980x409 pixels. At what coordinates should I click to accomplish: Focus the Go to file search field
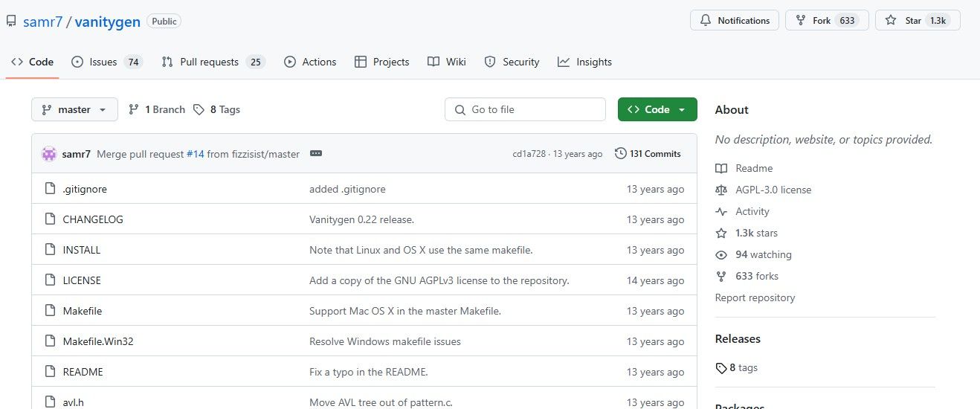pyautogui.click(x=526, y=109)
